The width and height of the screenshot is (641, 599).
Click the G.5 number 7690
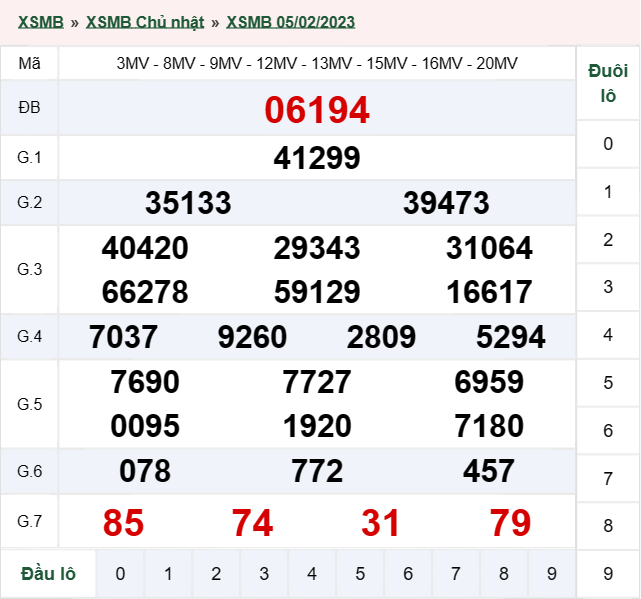point(145,382)
